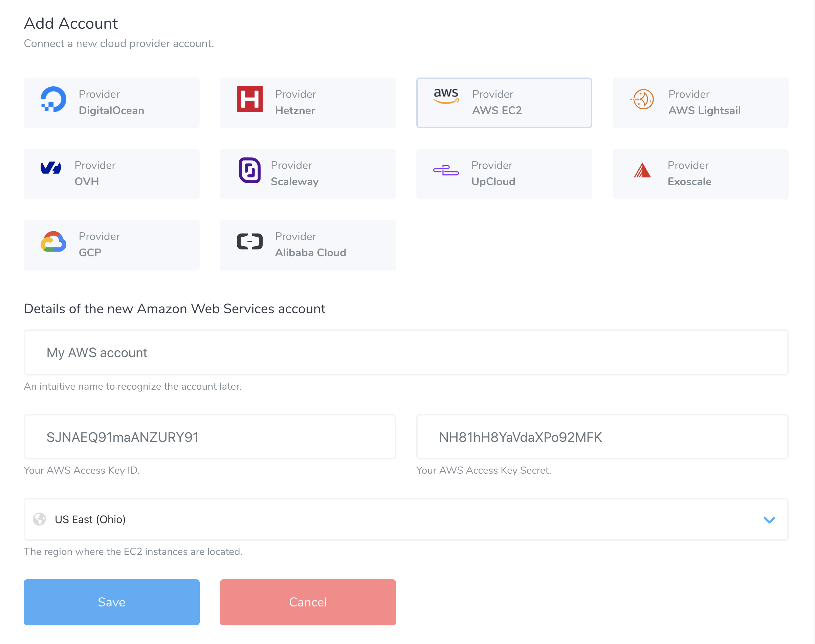
Task: Click the 'Your AWS Access Key Secret.' hint
Action: [x=484, y=471]
